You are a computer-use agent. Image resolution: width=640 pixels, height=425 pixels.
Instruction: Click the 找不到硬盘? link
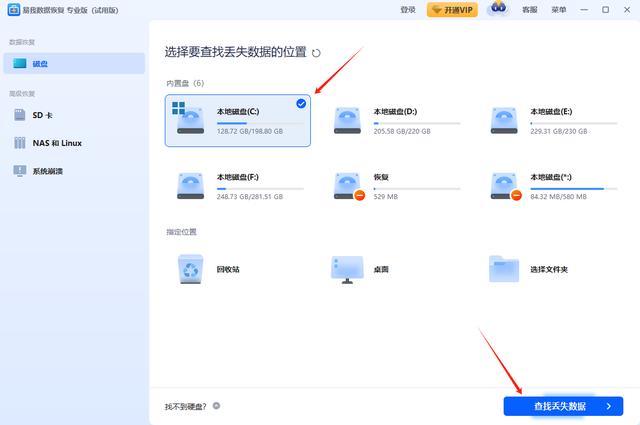click(186, 406)
